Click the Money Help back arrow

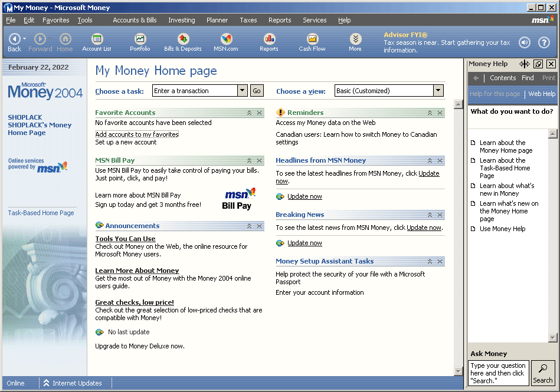click(x=476, y=78)
